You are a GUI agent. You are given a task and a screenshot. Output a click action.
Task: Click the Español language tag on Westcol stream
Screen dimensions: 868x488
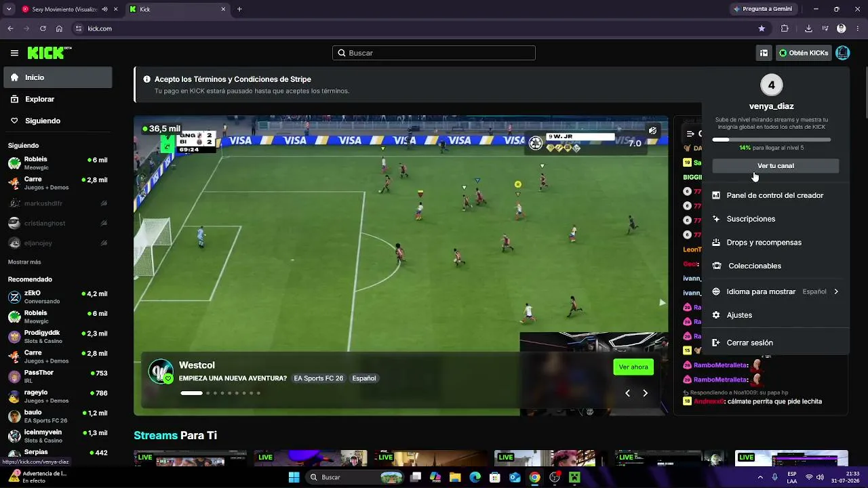(364, 378)
